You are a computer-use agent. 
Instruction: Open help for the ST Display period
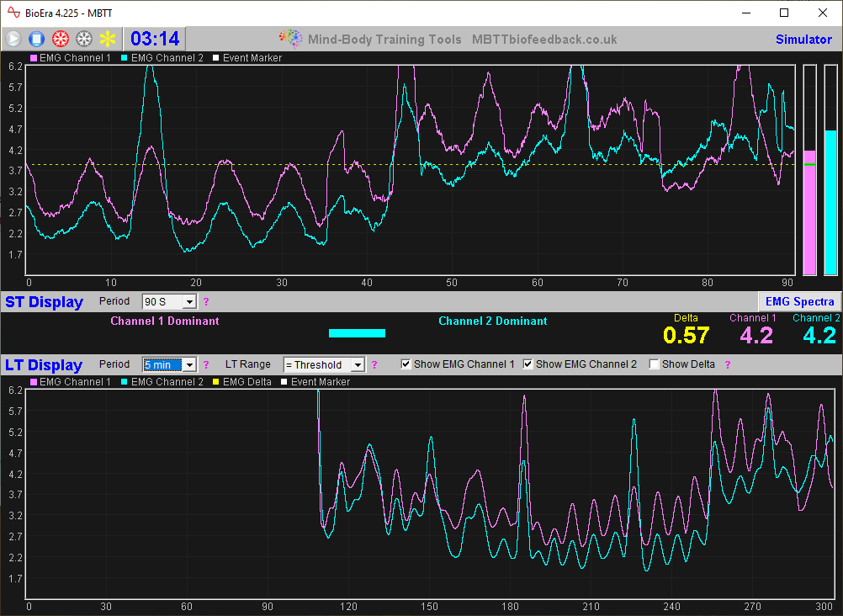(205, 301)
